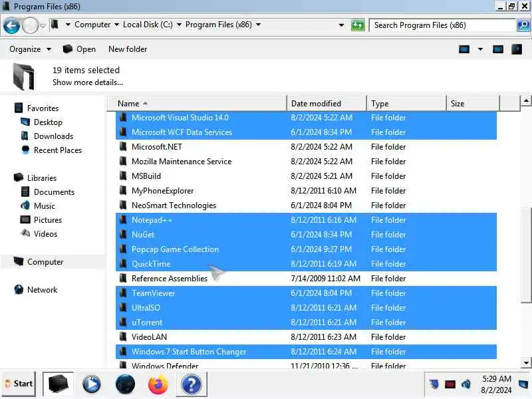Open recent pages dropdown next to Forward

pos(43,26)
